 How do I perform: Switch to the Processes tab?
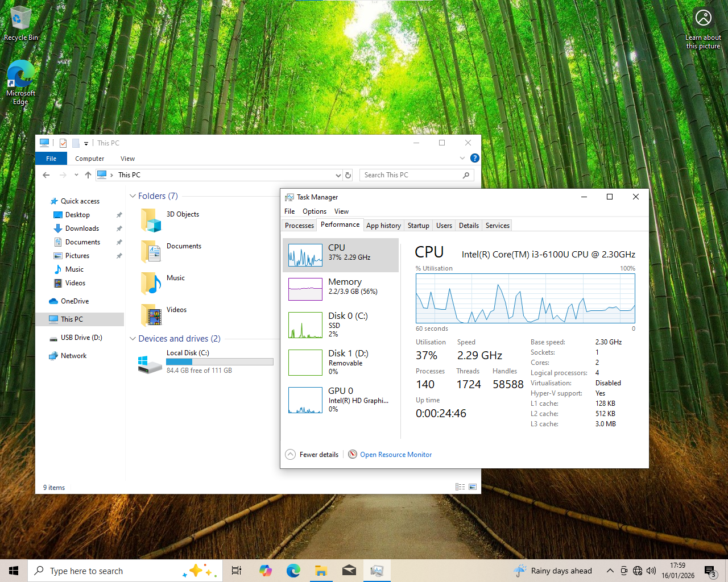299,225
